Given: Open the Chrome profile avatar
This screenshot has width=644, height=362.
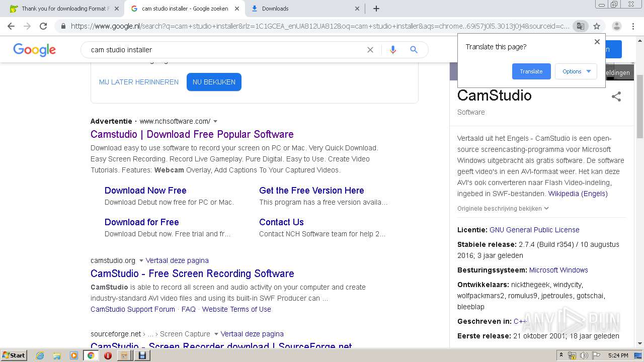Looking at the screenshot, I should [x=616, y=26].
